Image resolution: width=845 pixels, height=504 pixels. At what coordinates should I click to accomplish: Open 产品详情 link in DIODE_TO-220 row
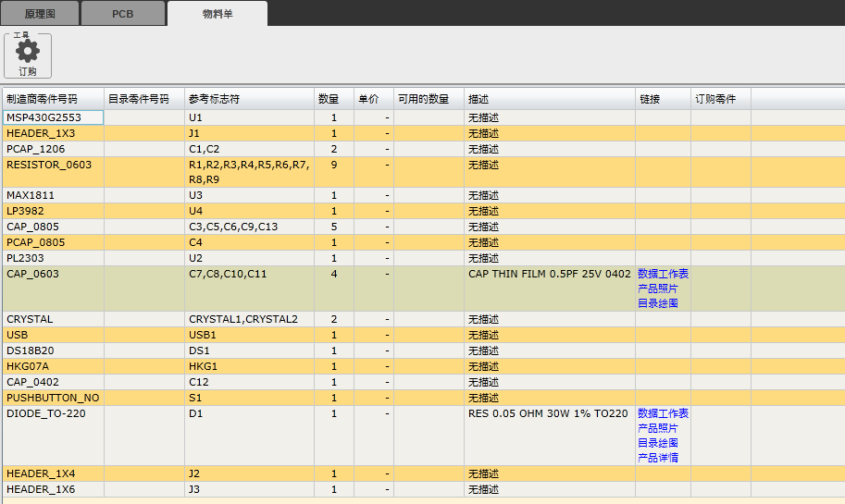657,458
